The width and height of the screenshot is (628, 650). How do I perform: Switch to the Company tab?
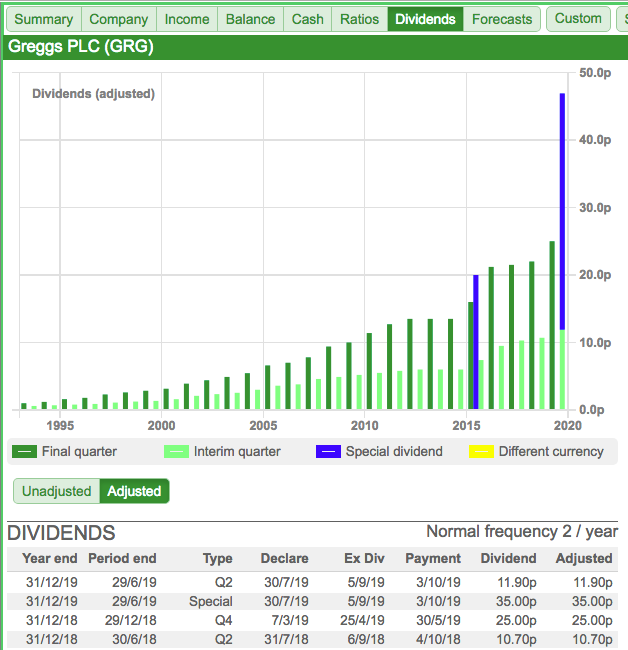pyautogui.click(x=119, y=19)
